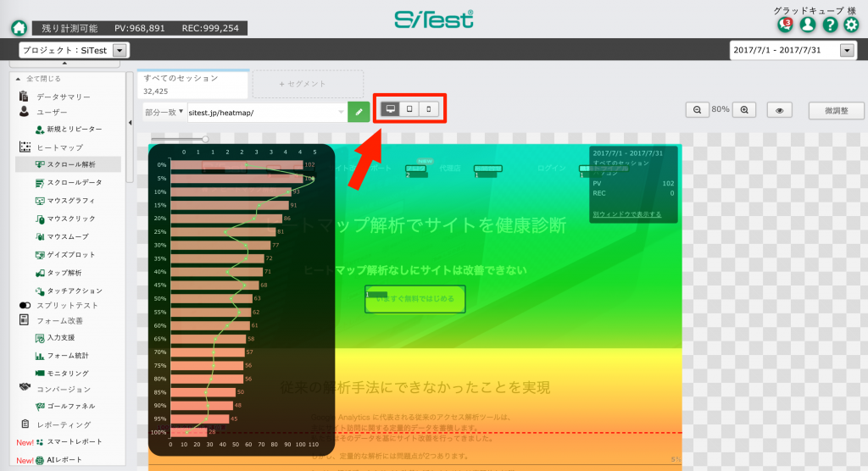Viewport: 868px width, 471px height.
Task: Open the date range dropdown 2017/7/1 - 2017/7/31
Action: coord(793,50)
